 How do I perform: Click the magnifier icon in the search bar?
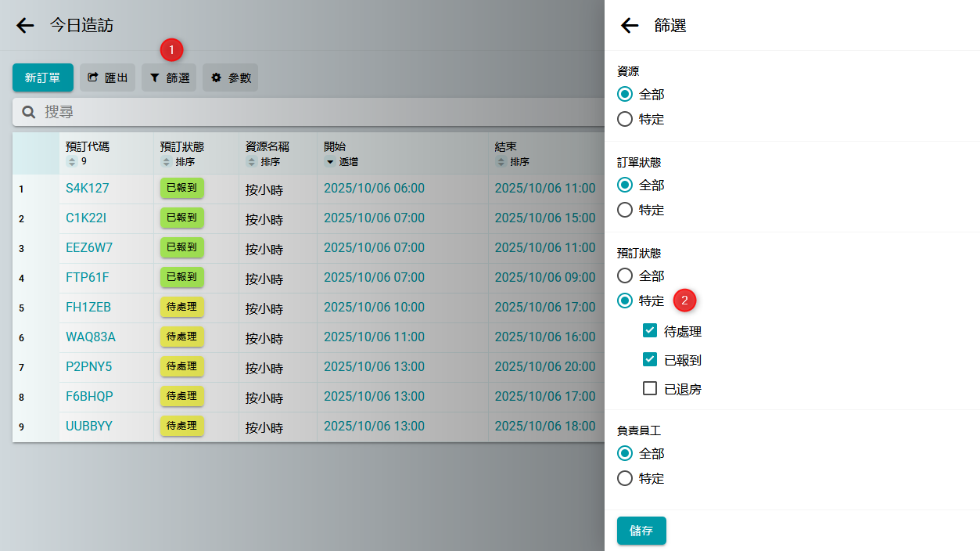click(29, 112)
